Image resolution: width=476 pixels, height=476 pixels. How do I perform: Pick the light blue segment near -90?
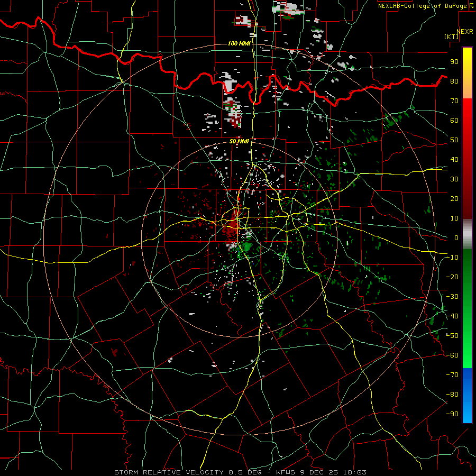[x=467, y=413]
